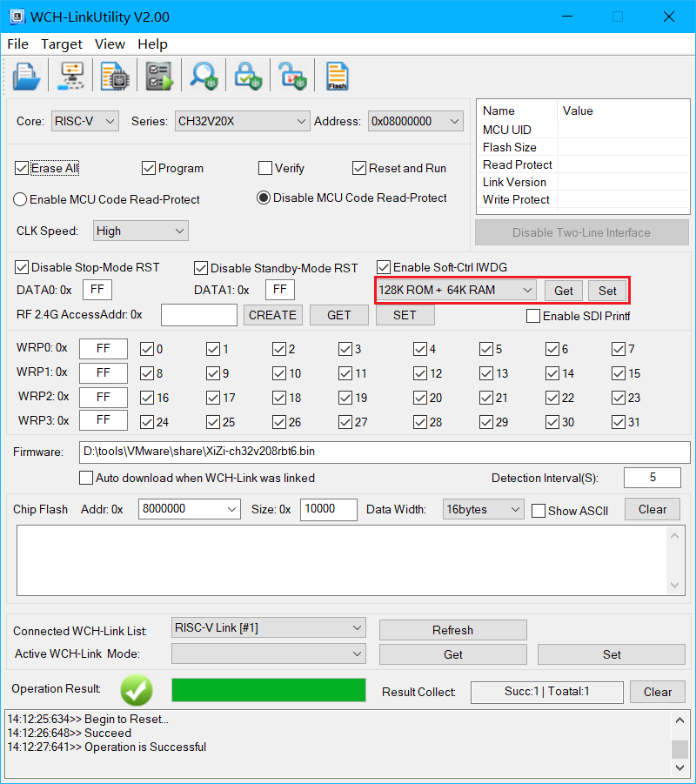The height and width of the screenshot is (784, 696).
Task: Click the green operation progress bar
Action: click(x=269, y=690)
